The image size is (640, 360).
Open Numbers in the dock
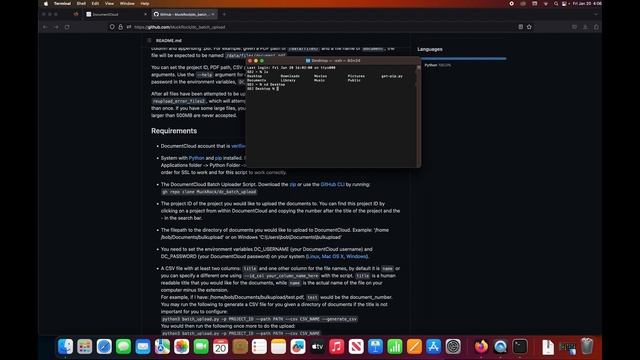[395, 347]
